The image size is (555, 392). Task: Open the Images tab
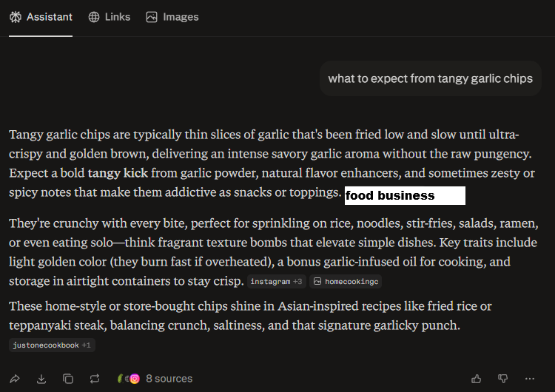(x=172, y=17)
